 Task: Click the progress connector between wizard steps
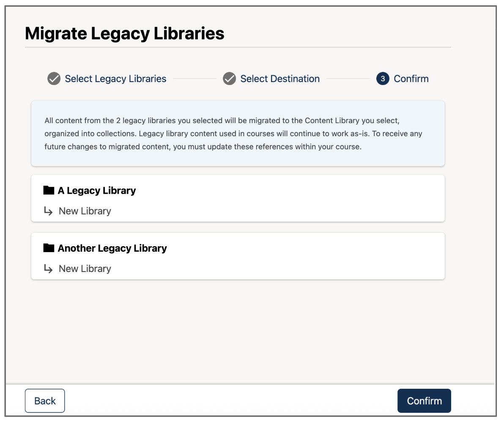point(194,79)
